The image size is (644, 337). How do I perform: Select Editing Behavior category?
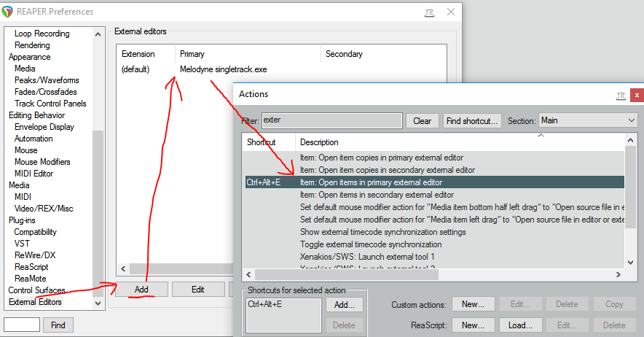click(x=36, y=115)
